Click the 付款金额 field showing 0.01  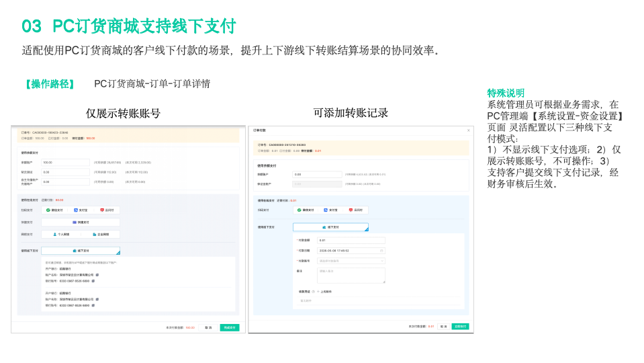pos(351,241)
